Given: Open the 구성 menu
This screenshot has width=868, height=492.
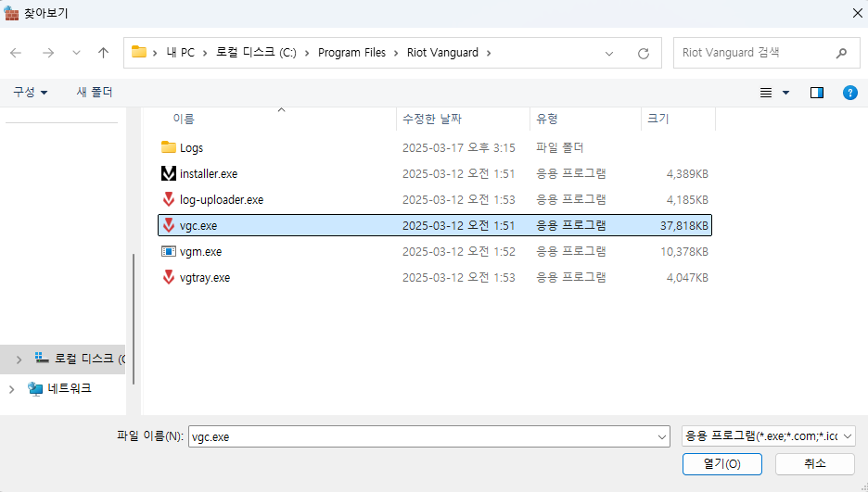Looking at the screenshot, I should coord(30,93).
